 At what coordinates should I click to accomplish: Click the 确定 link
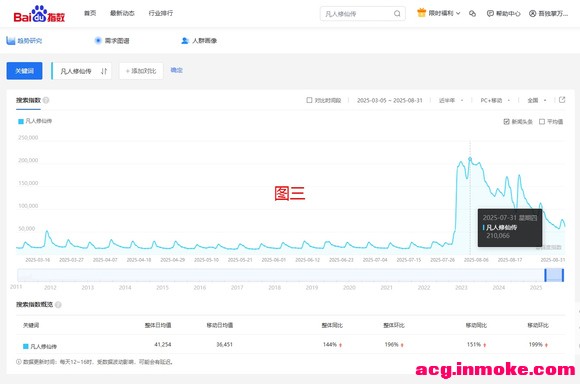click(x=176, y=70)
